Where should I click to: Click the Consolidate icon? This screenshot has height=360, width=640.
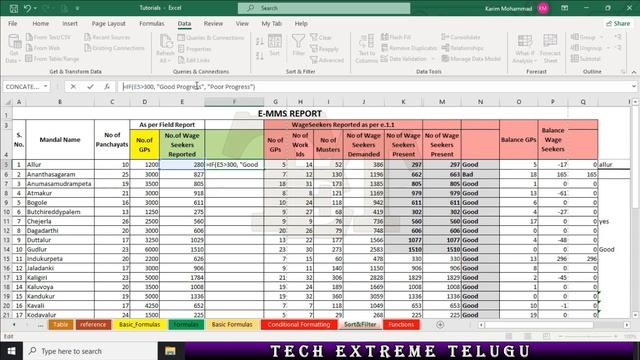tap(445, 37)
